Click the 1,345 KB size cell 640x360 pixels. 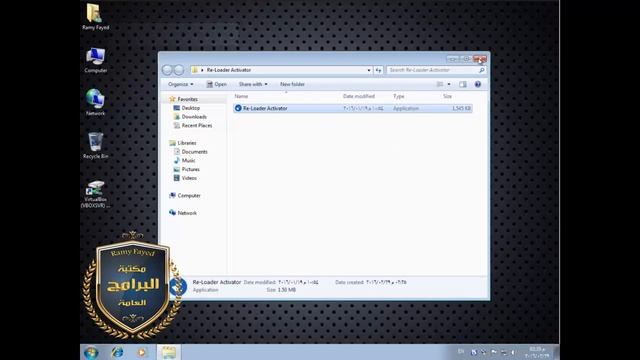pyautogui.click(x=461, y=108)
